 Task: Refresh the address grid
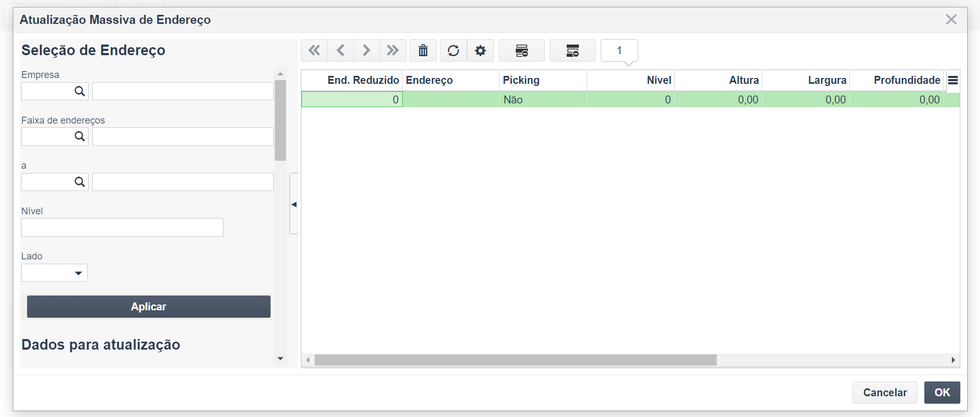click(453, 50)
